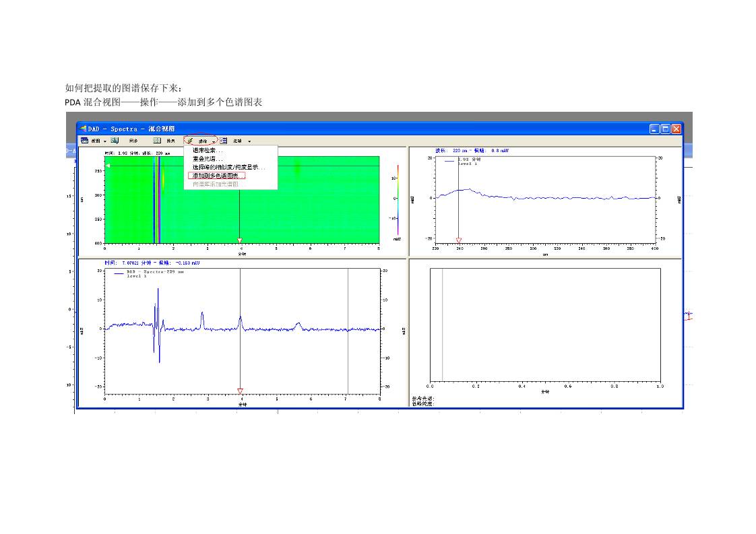756x534 pixels.
Task: Click the chromatogram icon next to 视图
Action: (x=115, y=141)
